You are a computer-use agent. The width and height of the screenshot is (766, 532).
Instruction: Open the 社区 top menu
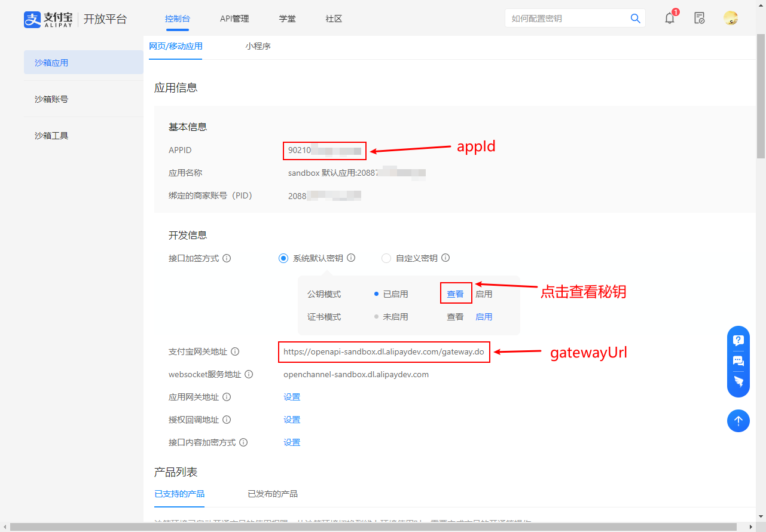coord(334,19)
